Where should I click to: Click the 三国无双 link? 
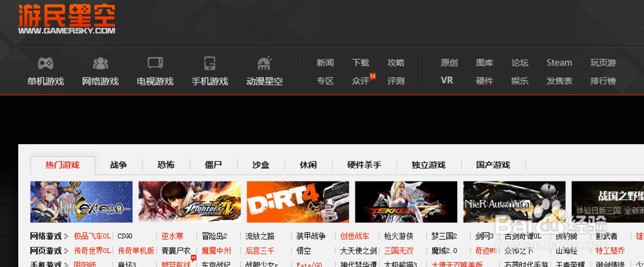click(399, 251)
